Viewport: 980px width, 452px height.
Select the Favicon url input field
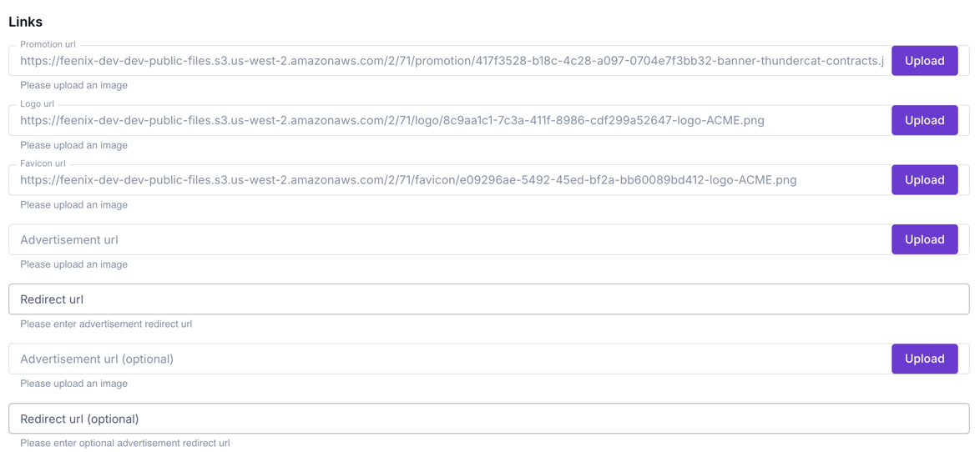click(451, 180)
